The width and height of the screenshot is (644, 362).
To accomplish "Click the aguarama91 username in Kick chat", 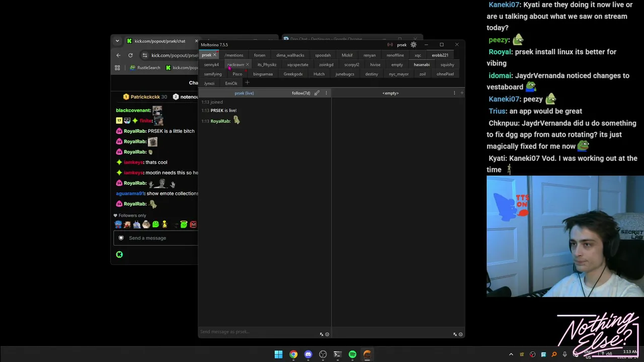I will pos(130,194).
